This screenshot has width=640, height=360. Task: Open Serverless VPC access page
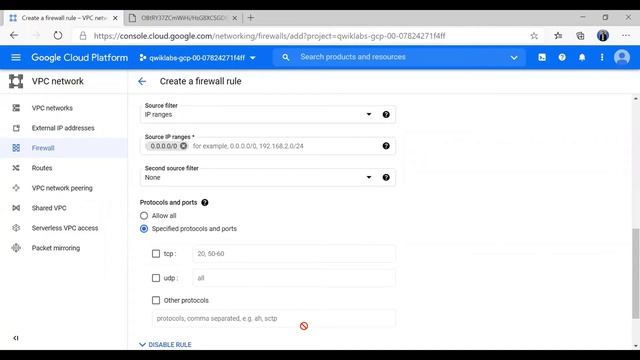click(x=65, y=228)
